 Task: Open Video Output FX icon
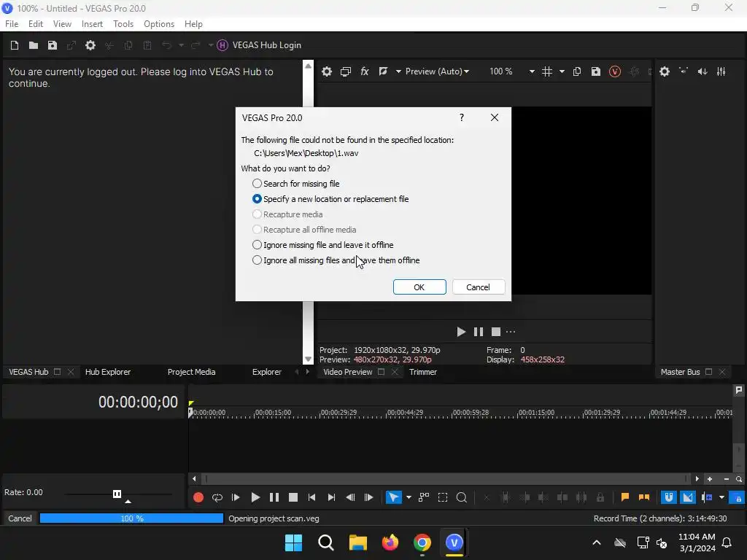pyautogui.click(x=365, y=71)
